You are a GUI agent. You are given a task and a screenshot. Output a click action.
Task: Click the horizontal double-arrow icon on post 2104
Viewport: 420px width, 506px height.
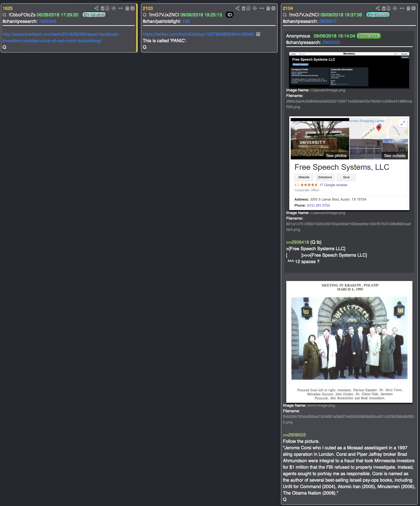[x=402, y=8]
